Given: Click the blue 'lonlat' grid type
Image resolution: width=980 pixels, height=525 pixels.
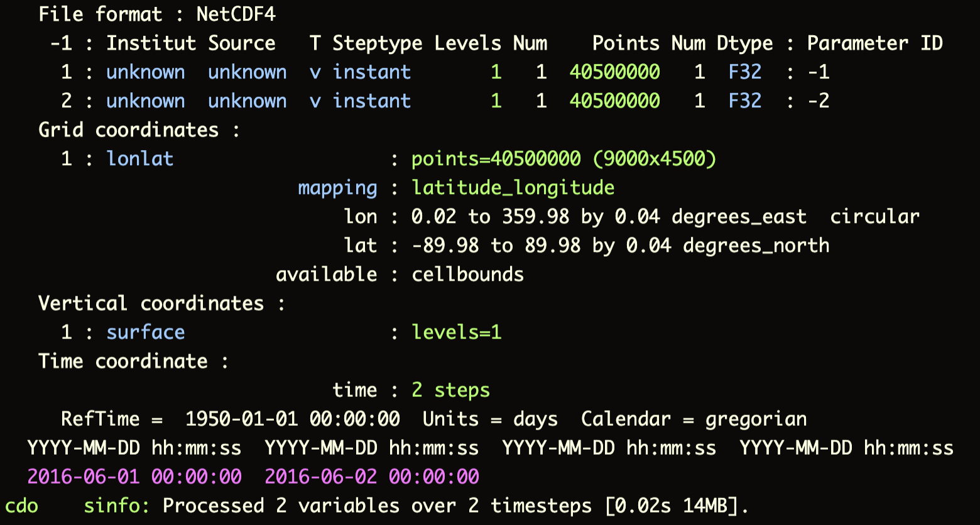Looking at the screenshot, I should pos(139,159).
